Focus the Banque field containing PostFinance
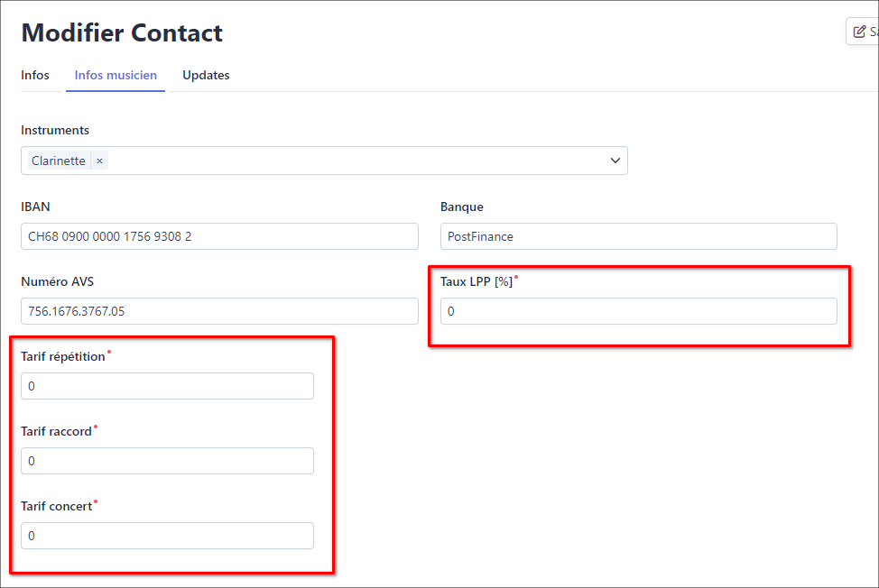This screenshot has height=588, width=879. [x=638, y=236]
